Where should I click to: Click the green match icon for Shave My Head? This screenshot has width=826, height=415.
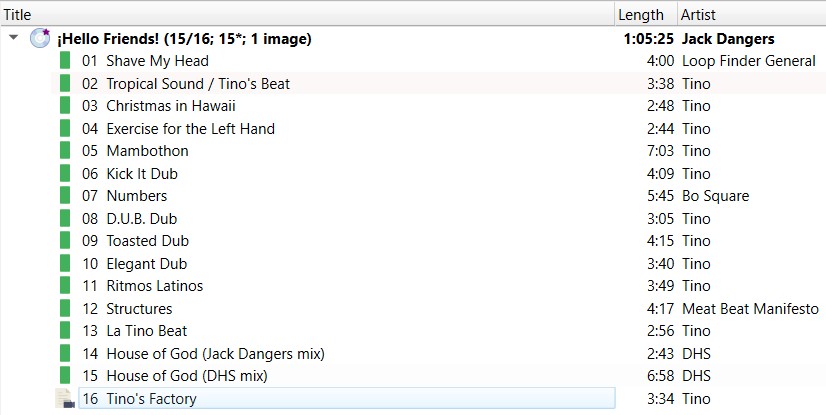click(x=65, y=61)
